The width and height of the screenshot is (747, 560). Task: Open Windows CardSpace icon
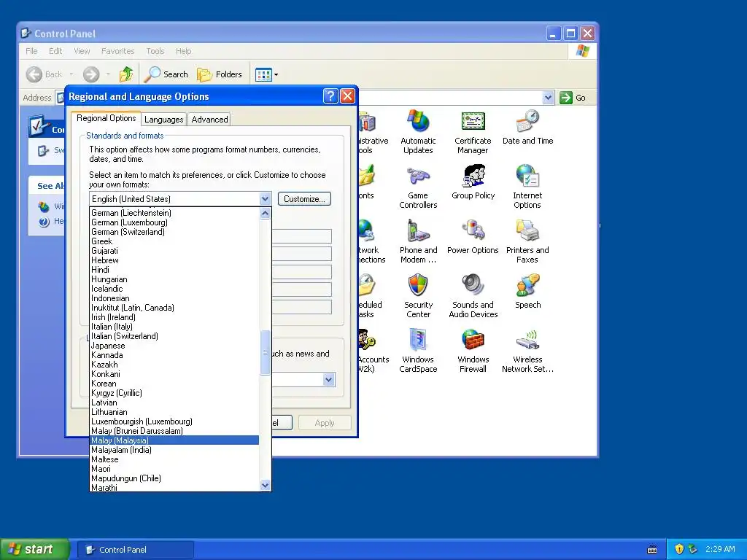418,351
